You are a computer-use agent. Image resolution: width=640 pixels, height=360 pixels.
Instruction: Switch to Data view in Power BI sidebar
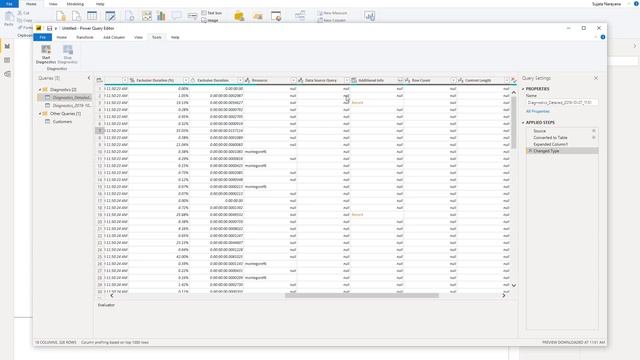click(x=7, y=60)
